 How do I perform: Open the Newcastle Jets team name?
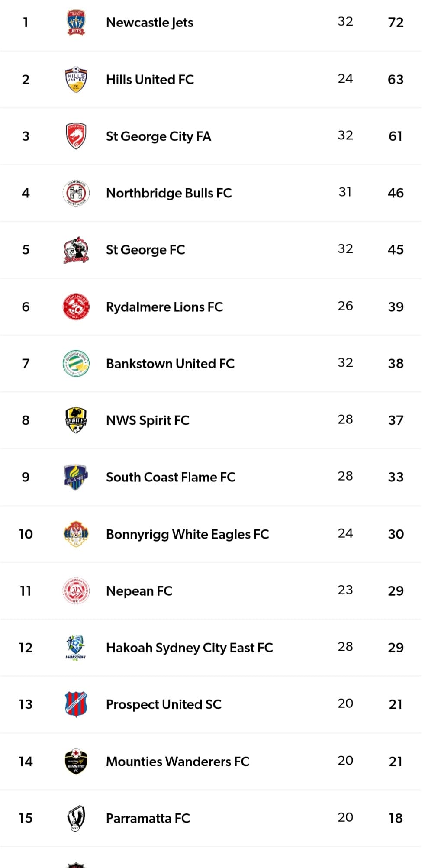(149, 23)
